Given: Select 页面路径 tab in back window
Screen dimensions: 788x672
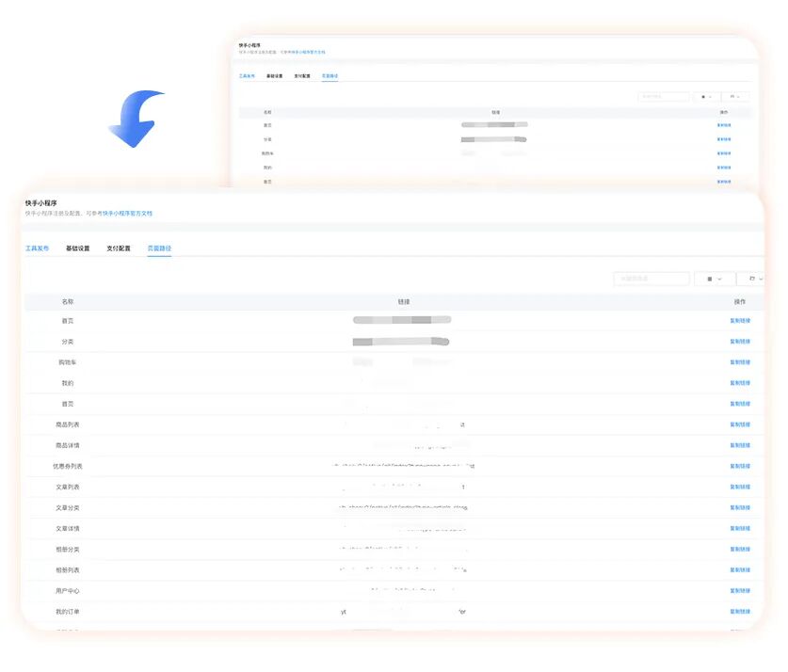Looking at the screenshot, I should coord(330,76).
